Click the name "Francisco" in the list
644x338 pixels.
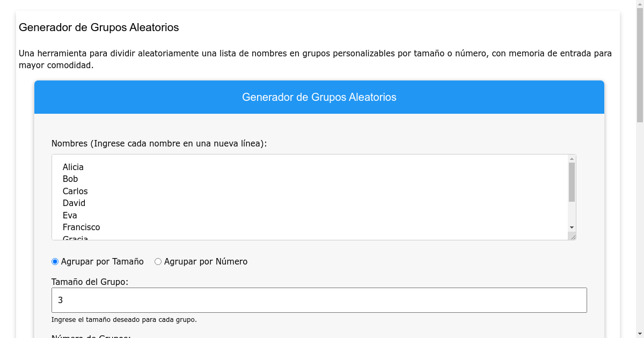(81, 227)
